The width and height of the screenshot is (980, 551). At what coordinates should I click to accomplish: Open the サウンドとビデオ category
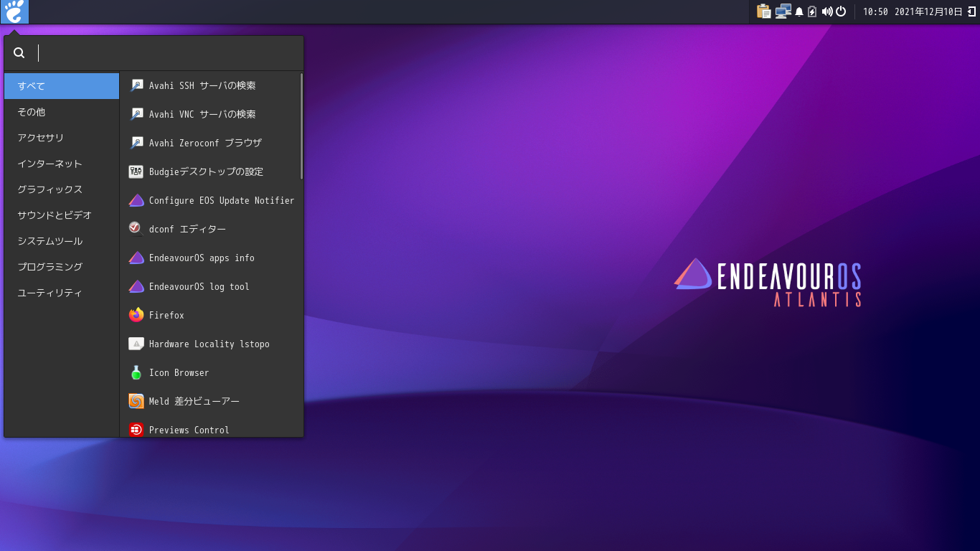click(x=62, y=215)
